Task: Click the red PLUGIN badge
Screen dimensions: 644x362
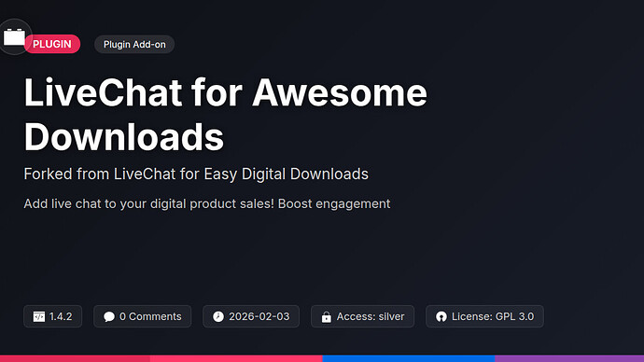Action: click(x=52, y=44)
